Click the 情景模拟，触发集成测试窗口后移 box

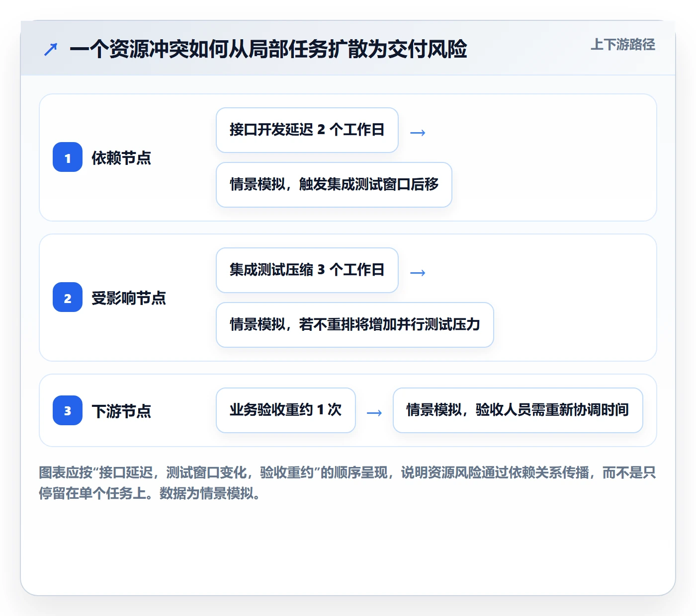click(x=334, y=185)
